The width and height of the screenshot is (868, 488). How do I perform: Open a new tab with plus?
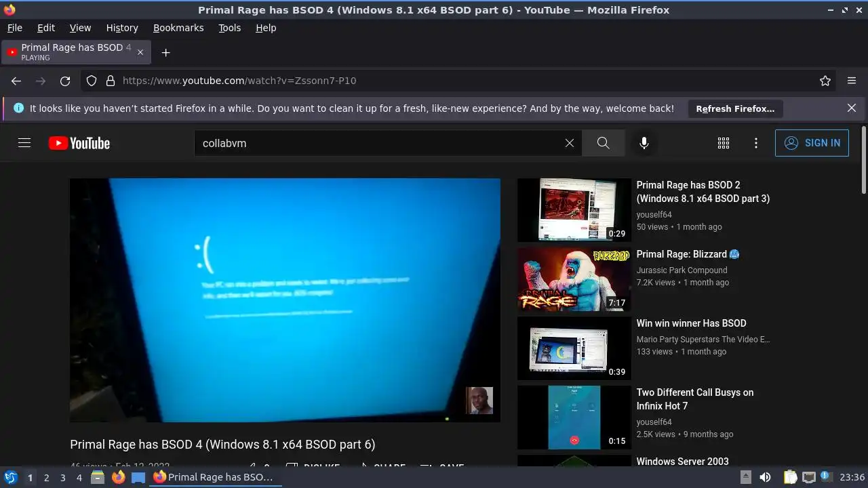[x=165, y=52]
